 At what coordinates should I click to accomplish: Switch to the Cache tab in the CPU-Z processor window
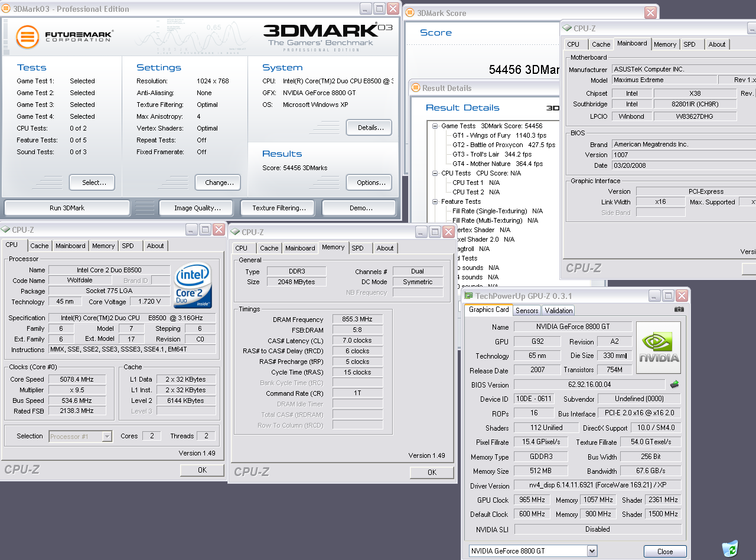coord(40,246)
